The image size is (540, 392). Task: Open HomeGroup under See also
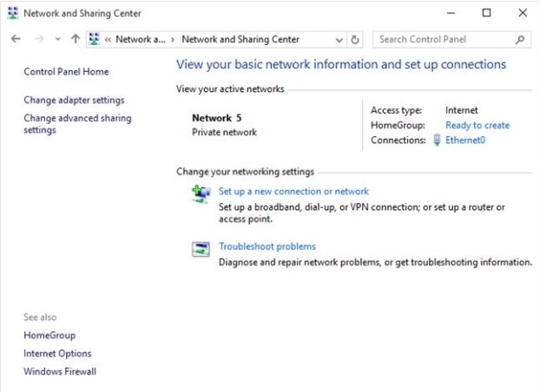click(x=49, y=336)
